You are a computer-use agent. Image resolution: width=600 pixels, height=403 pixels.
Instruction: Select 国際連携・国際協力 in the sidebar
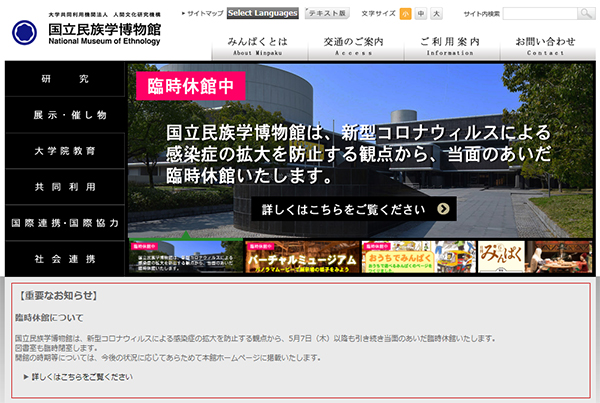tap(65, 223)
